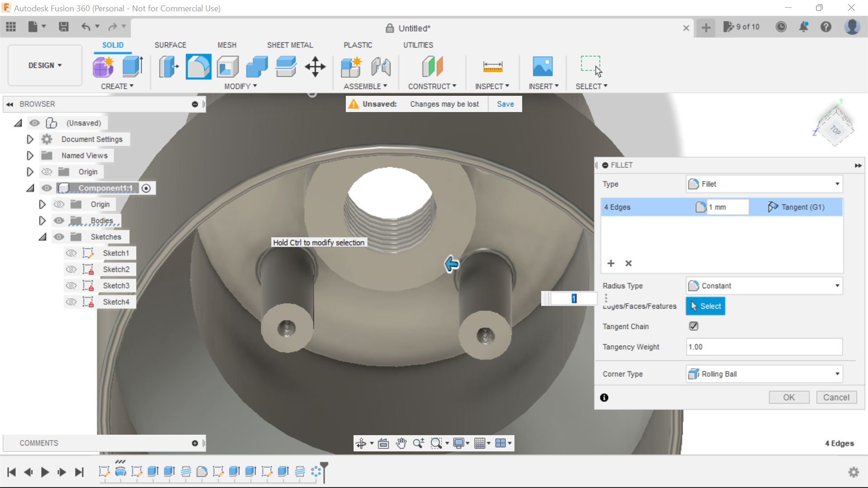
Task: Click the Tangency Weight input field
Action: [x=764, y=347]
